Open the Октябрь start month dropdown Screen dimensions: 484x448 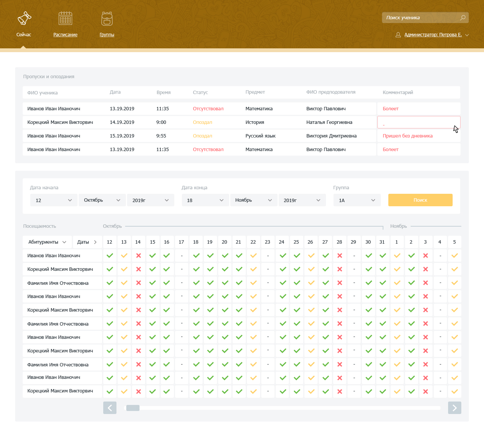(102, 200)
